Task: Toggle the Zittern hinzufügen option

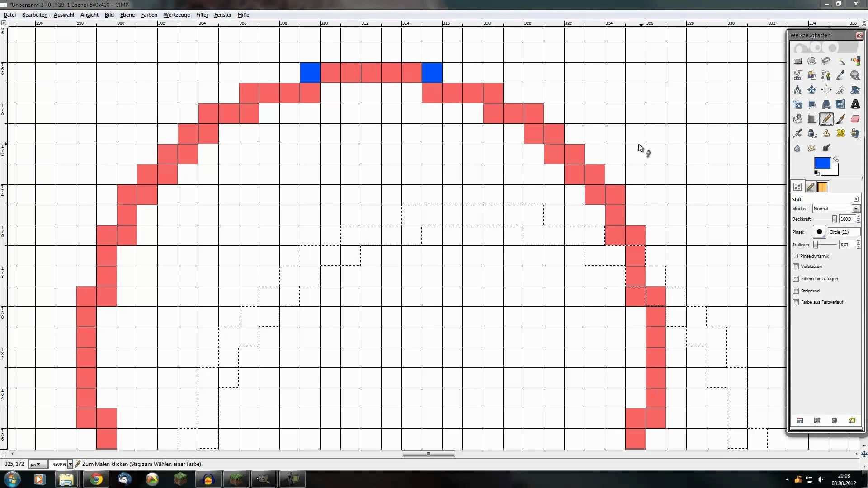Action: point(796,279)
